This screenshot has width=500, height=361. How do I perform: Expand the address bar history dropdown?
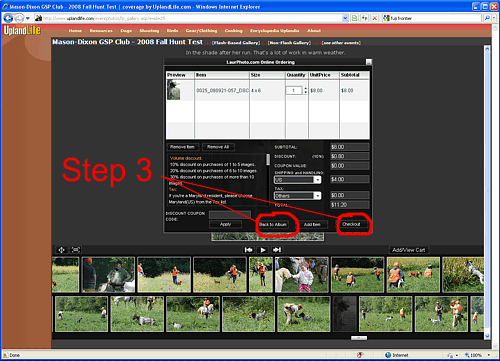pos(345,18)
